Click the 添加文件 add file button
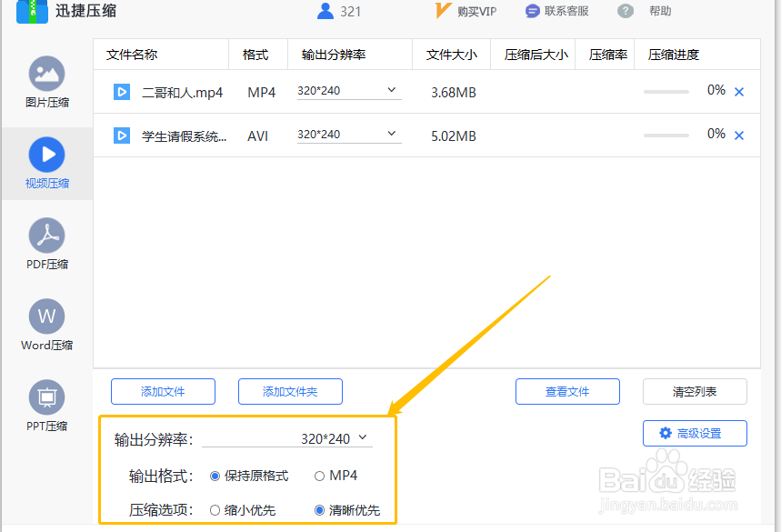 (x=163, y=391)
